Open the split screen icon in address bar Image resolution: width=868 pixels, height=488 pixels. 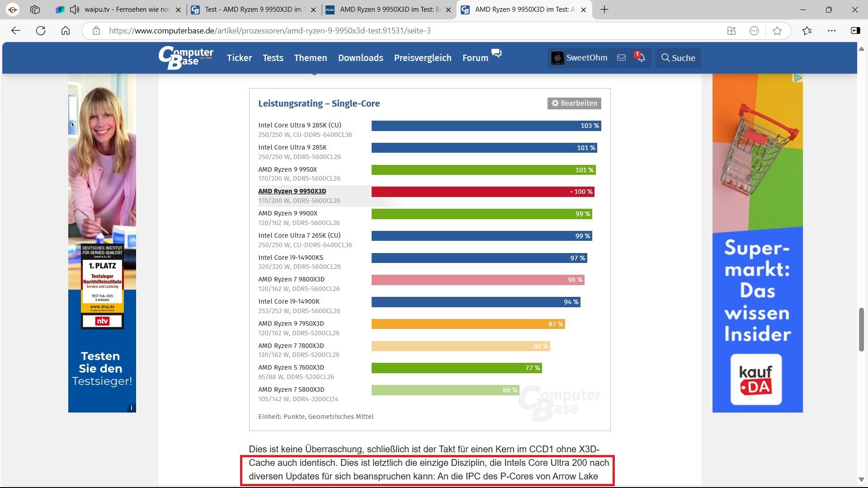pyautogui.click(x=731, y=31)
